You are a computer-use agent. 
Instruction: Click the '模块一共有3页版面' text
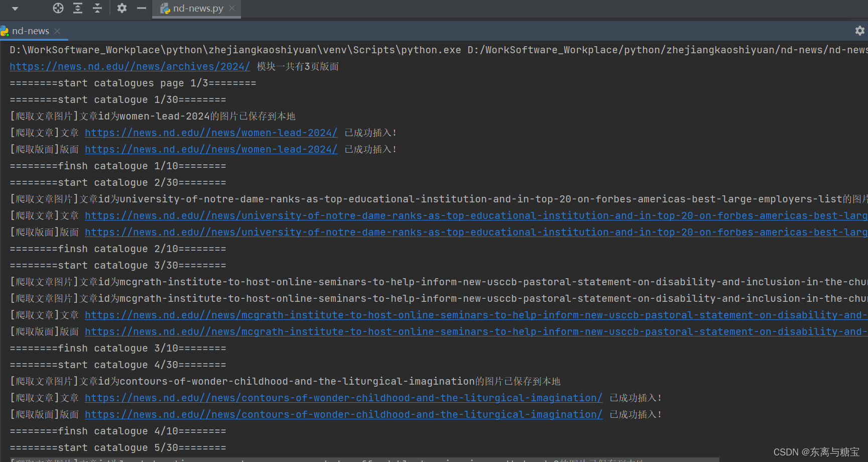298,66
